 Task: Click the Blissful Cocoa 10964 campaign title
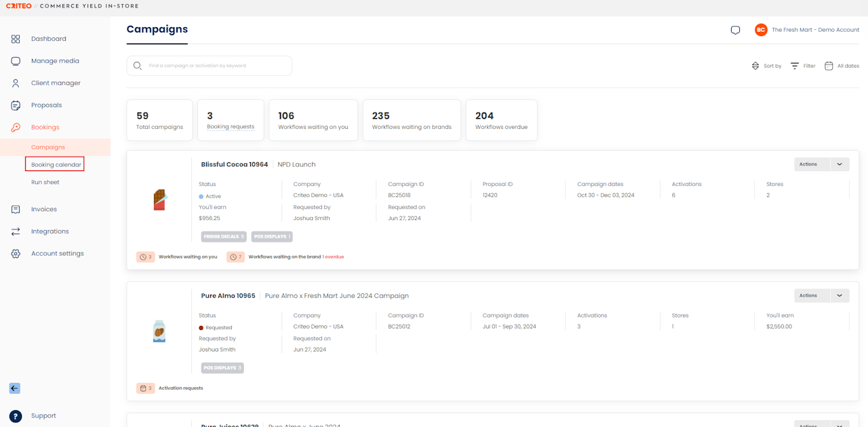235,164
